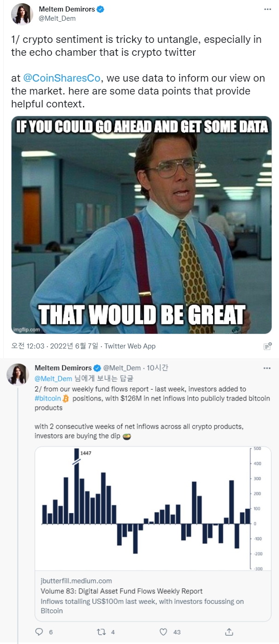
Task: Retweet the post with 4 retweets
Action: tap(101, 632)
